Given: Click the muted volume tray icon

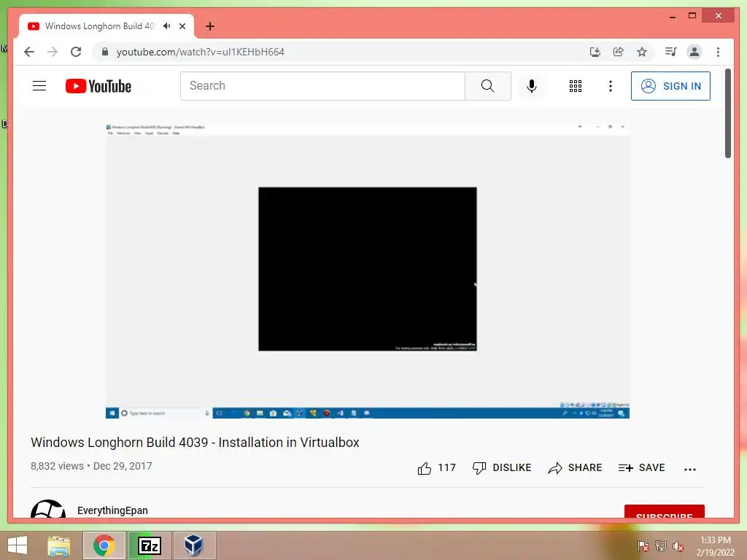Looking at the screenshot, I should [x=678, y=545].
